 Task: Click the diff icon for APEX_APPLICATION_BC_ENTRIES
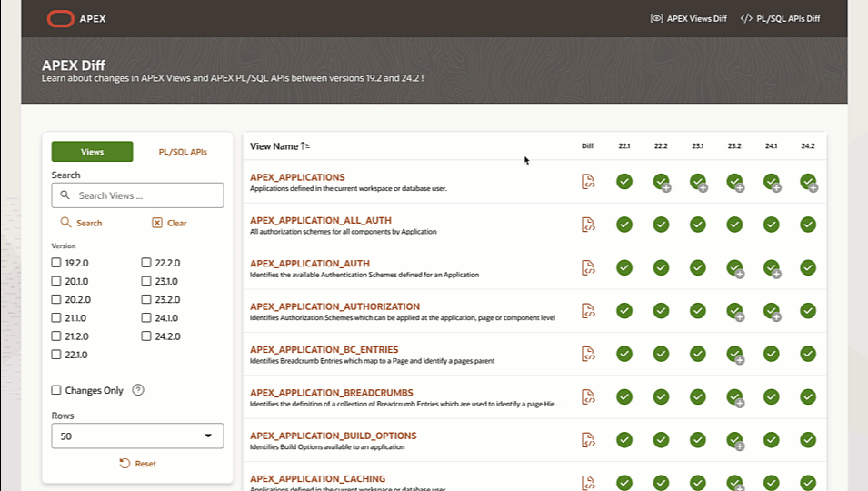pos(588,354)
